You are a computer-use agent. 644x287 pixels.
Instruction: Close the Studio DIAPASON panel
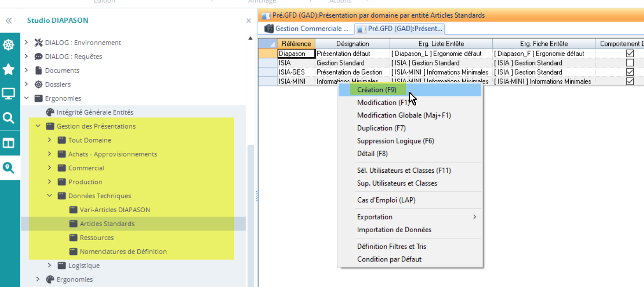248,21
